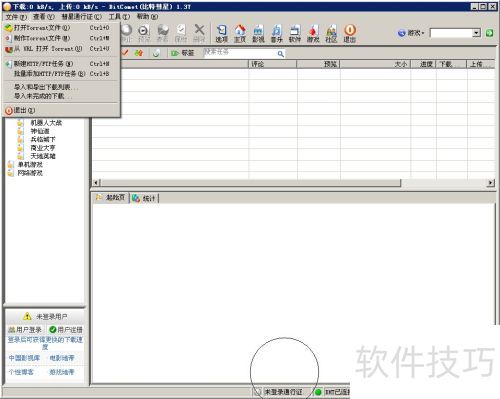The width and height of the screenshot is (500, 399).
Task: Click the grayed properties checklist toolbar icon
Action: [x=181, y=33]
